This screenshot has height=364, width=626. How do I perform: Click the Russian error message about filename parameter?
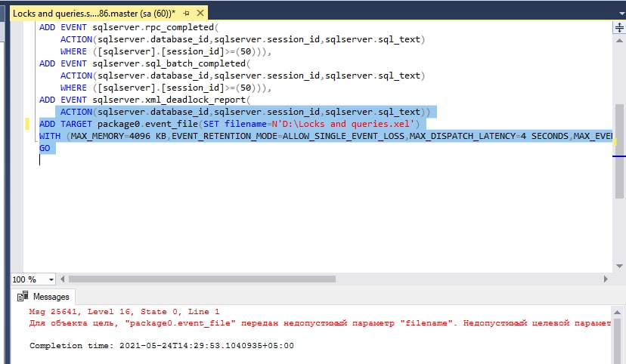320,323
